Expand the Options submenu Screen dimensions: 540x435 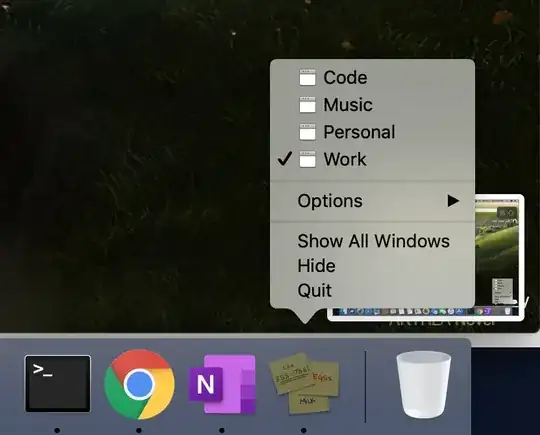[x=373, y=201]
